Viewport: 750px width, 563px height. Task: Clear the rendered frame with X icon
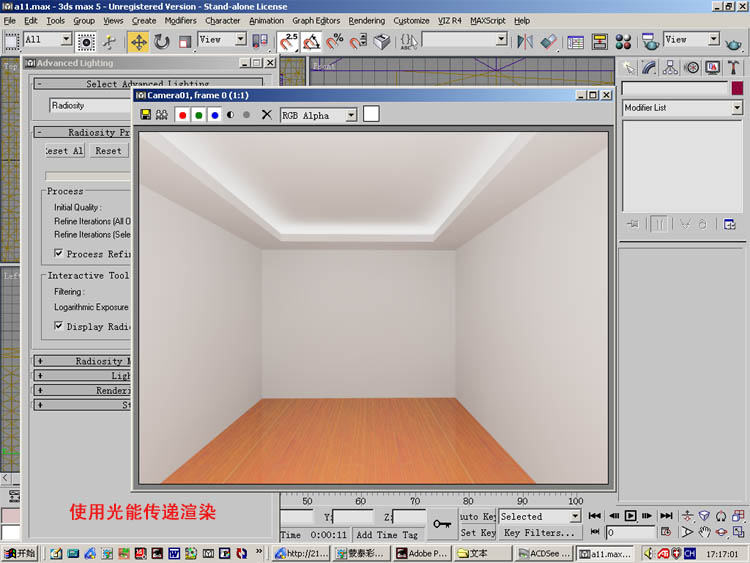click(267, 115)
